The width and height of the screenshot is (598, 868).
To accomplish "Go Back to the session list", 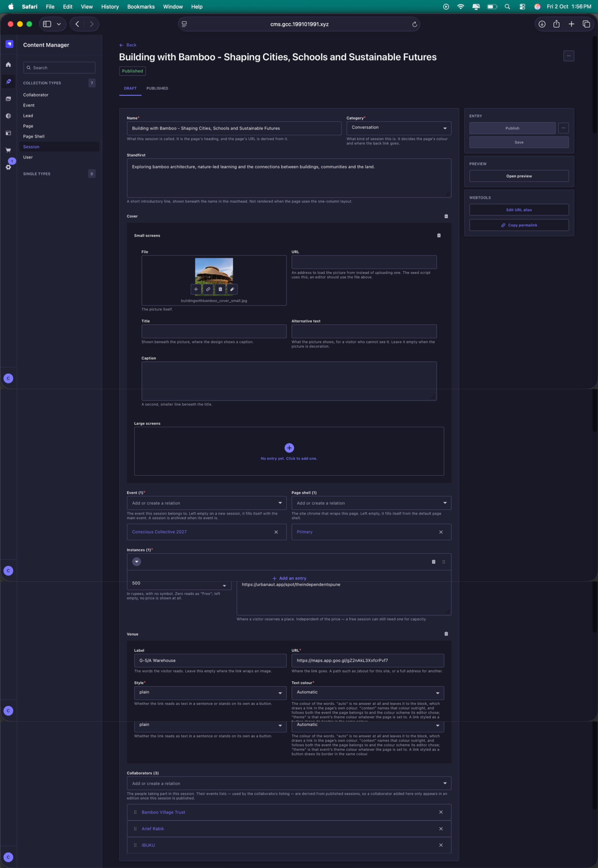I will 128,45.
